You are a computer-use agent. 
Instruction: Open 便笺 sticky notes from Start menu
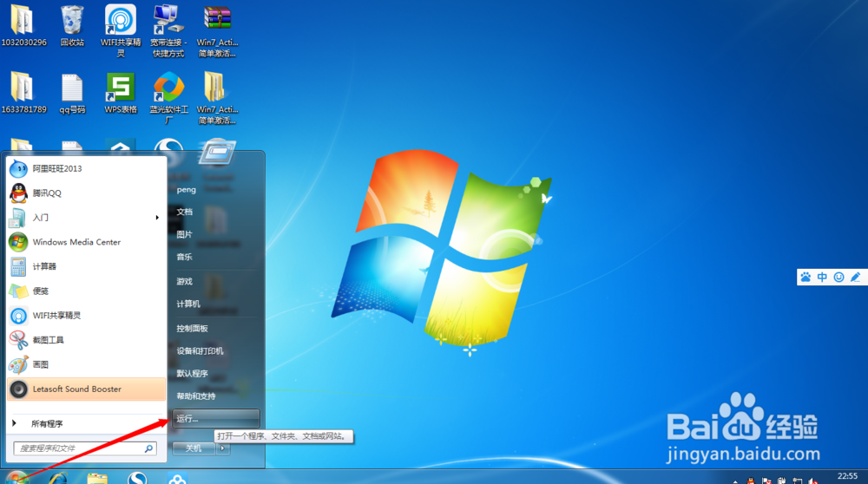click(x=86, y=291)
